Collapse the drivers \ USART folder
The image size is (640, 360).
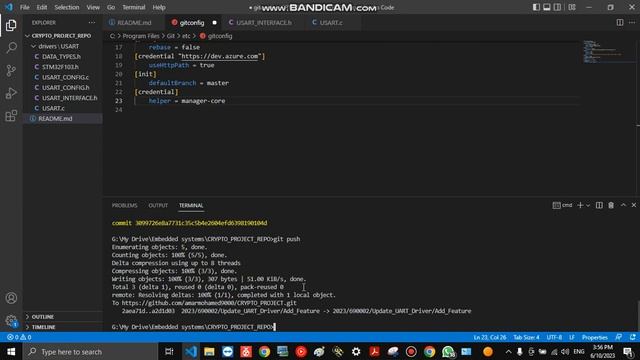pos(62,46)
